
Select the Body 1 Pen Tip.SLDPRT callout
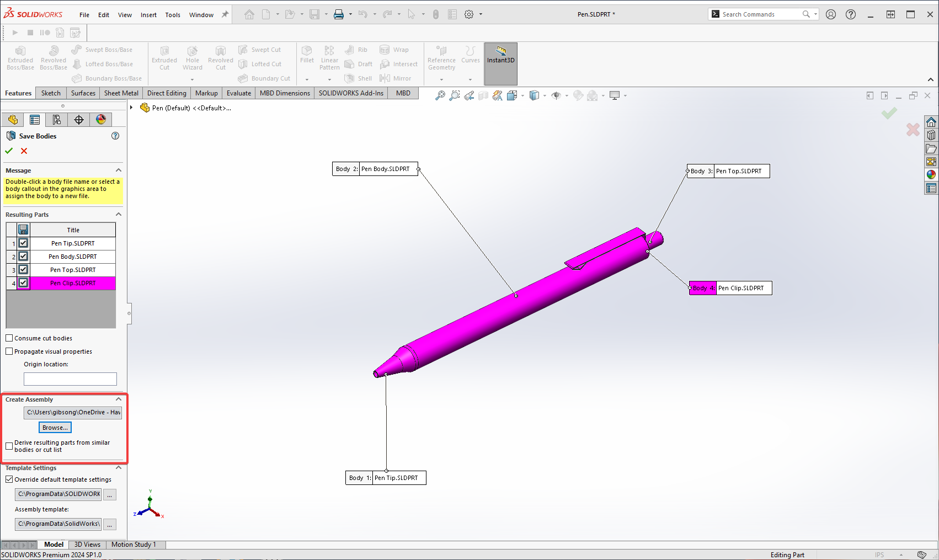[386, 478]
